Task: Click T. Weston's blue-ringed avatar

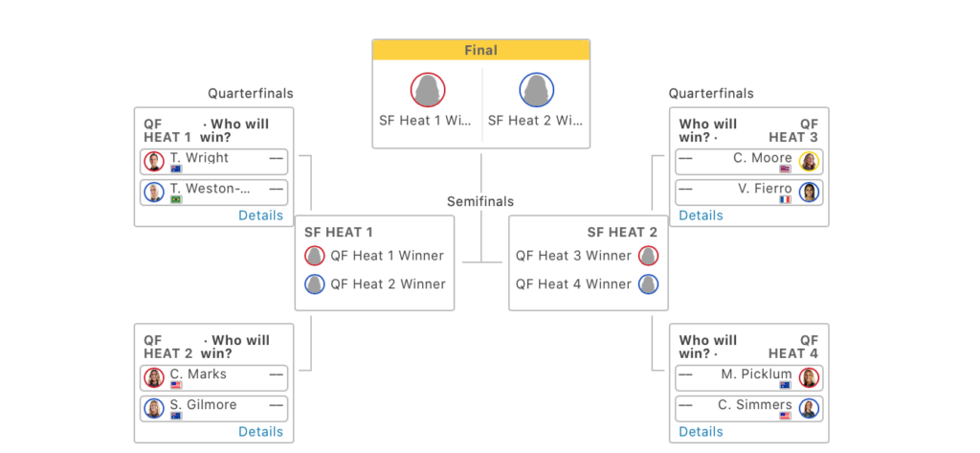Action: coord(155,193)
